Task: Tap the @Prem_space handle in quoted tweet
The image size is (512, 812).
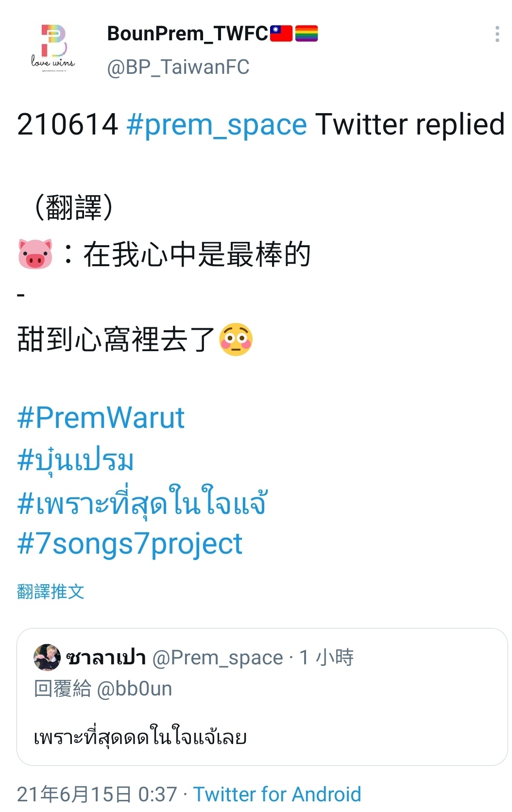Action: point(218,658)
